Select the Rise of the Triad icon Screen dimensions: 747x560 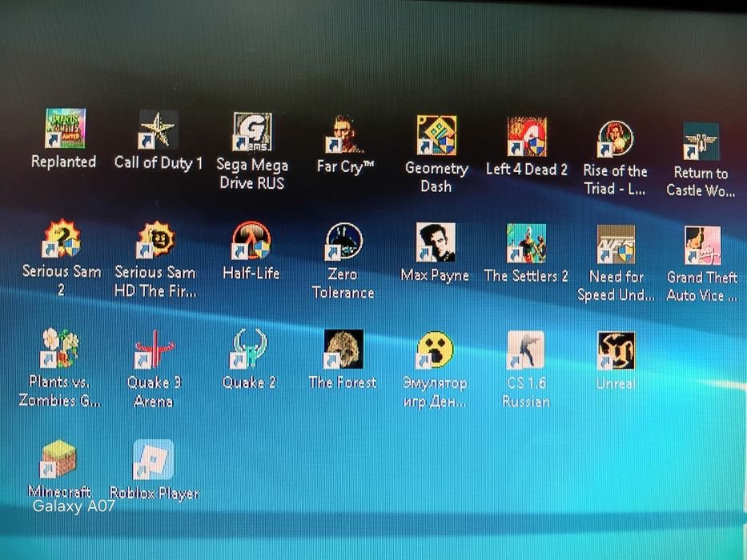616,139
